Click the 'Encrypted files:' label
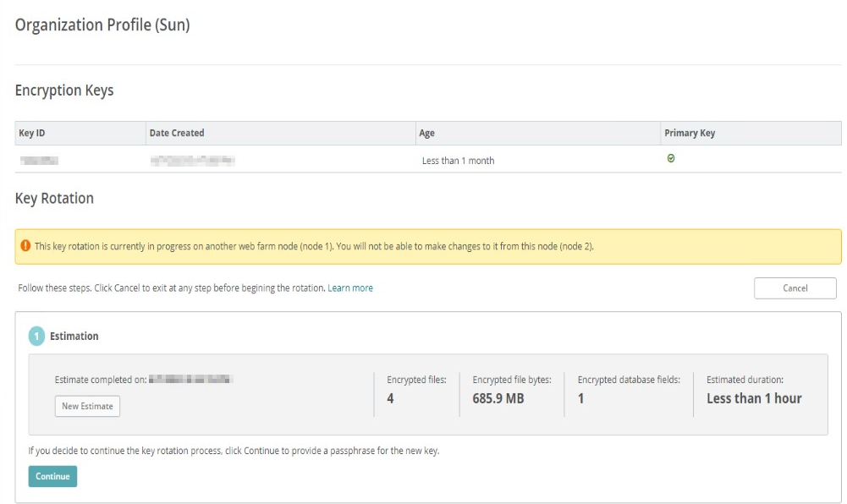 (x=416, y=380)
